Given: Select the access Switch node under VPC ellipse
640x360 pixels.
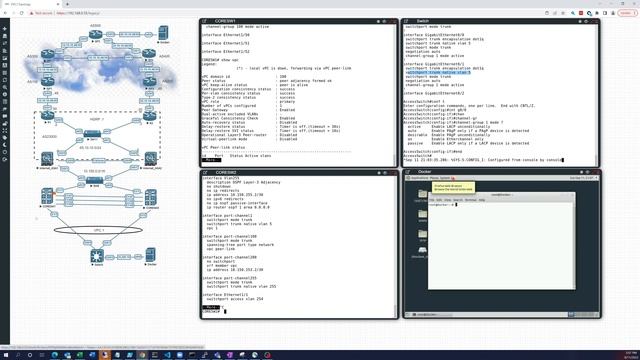Looking at the screenshot, I should [x=97, y=256].
